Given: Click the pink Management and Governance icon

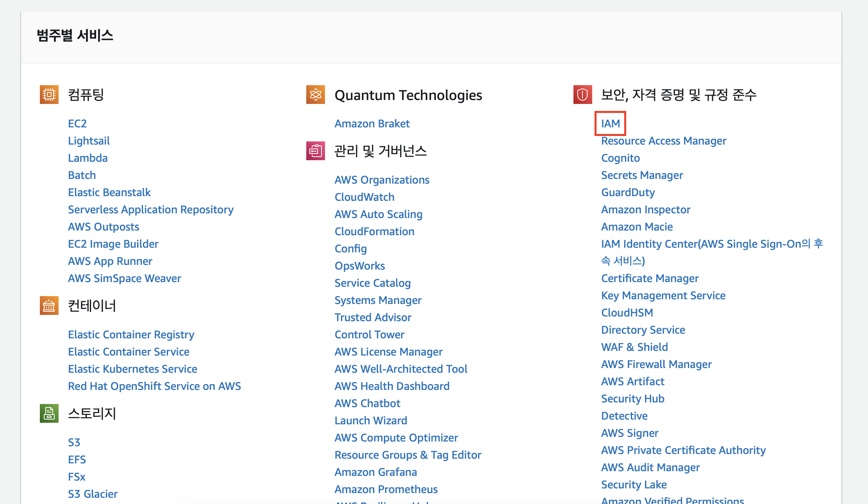Looking at the screenshot, I should (316, 151).
